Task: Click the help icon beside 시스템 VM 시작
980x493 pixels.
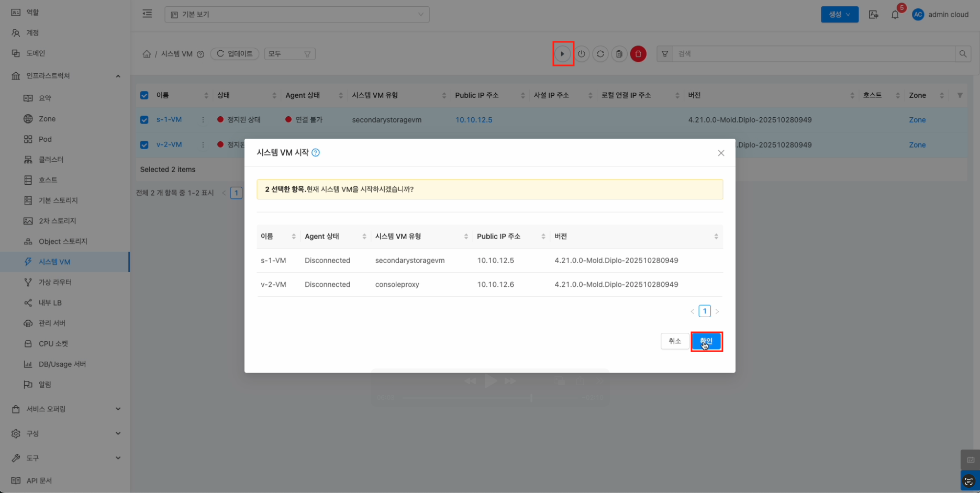Action: (x=316, y=153)
